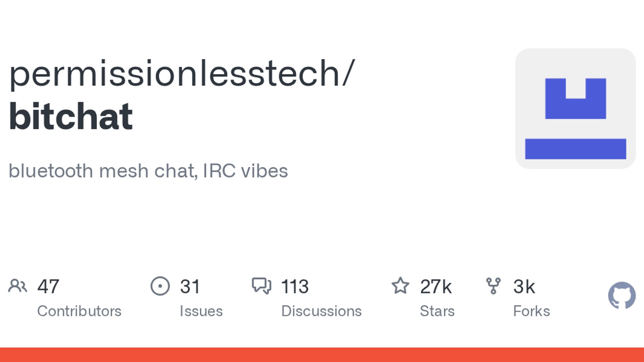Click the permissionlesstech owner name
Viewport: 644px width, 362px height.
coord(174,74)
